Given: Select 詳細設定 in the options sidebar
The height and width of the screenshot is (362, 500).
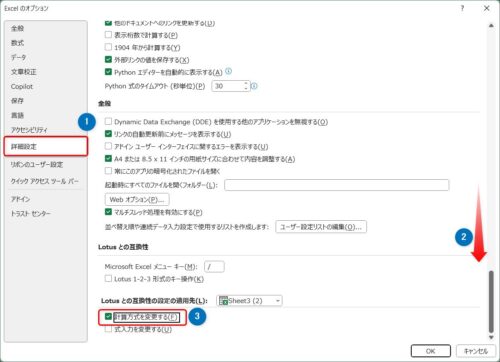Looking at the screenshot, I should coord(46,146).
